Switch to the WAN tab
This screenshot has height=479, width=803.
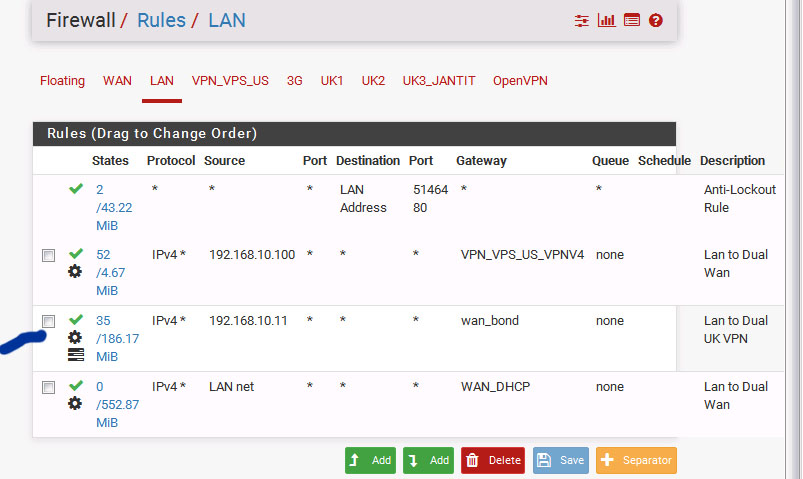pos(117,81)
